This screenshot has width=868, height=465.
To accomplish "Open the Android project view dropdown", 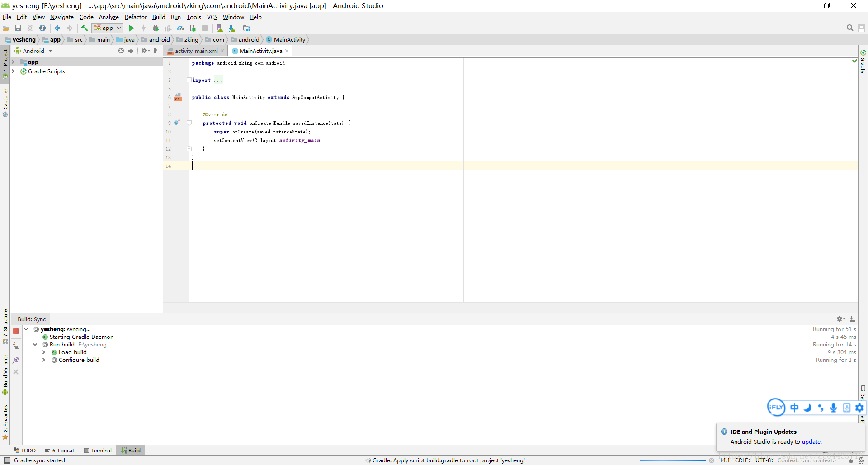I will [x=33, y=51].
